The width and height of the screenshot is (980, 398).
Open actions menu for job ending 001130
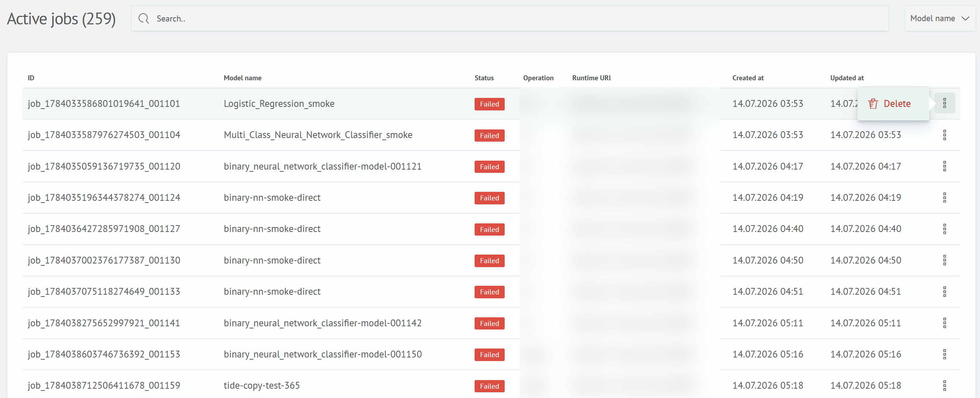click(x=944, y=260)
